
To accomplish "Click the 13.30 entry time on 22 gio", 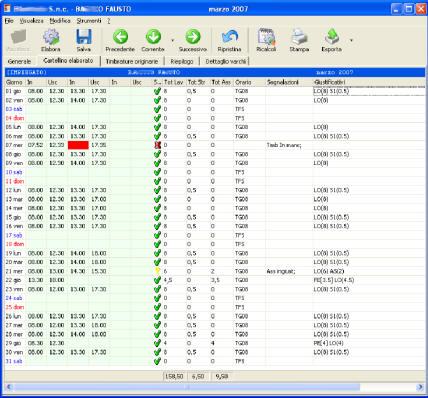I will 35,280.
